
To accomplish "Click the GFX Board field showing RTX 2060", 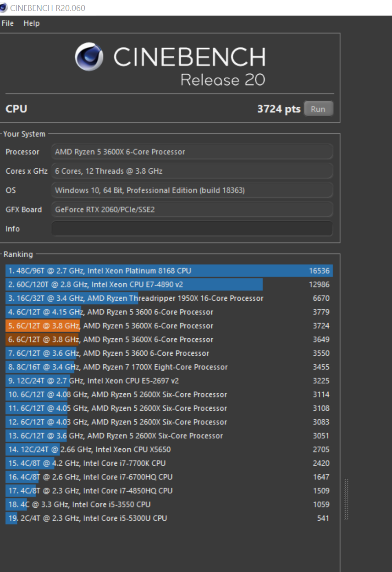I will pos(192,209).
